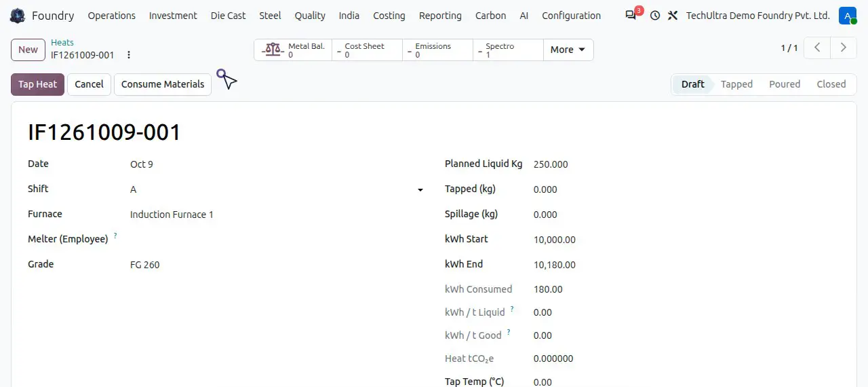Edit the Date field showing Oct 9
Viewport: 868px width, 387px height.
pyautogui.click(x=277, y=164)
